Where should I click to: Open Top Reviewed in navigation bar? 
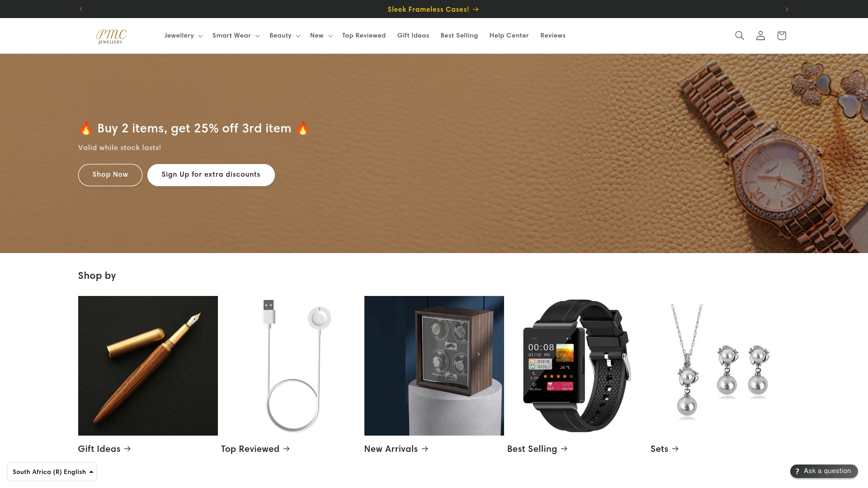pyautogui.click(x=364, y=35)
